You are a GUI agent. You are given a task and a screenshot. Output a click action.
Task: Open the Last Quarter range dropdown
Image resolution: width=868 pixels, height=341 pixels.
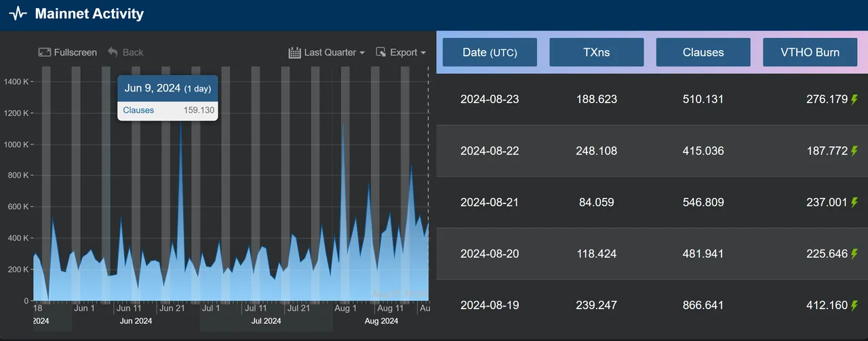(327, 52)
